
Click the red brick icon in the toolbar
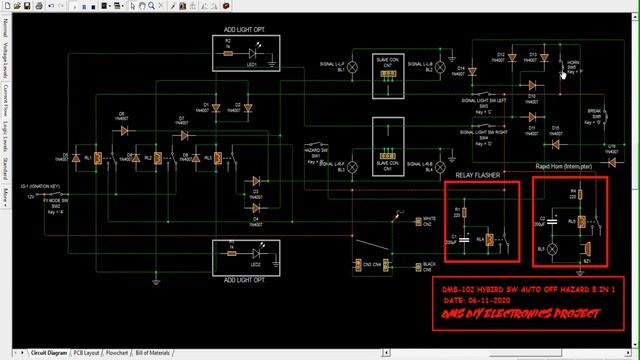(226, 6)
